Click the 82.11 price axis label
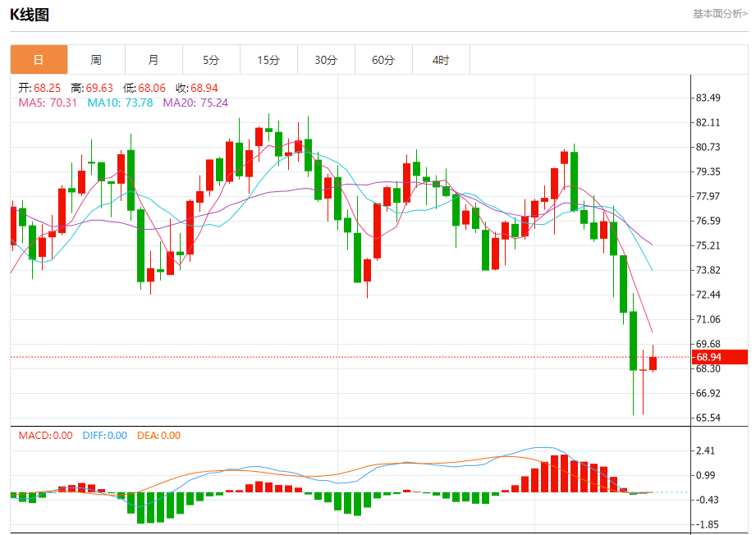This screenshot has height=535, width=756. point(708,122)
